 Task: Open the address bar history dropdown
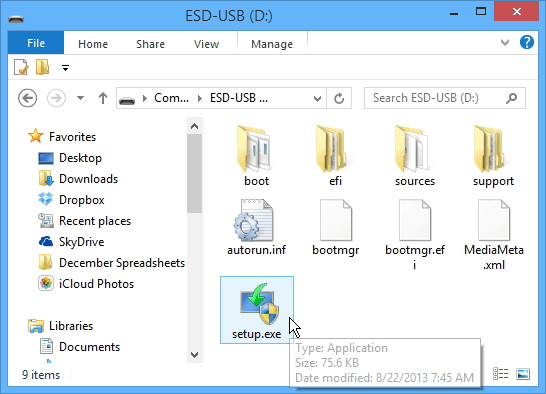tap(317, 99)
